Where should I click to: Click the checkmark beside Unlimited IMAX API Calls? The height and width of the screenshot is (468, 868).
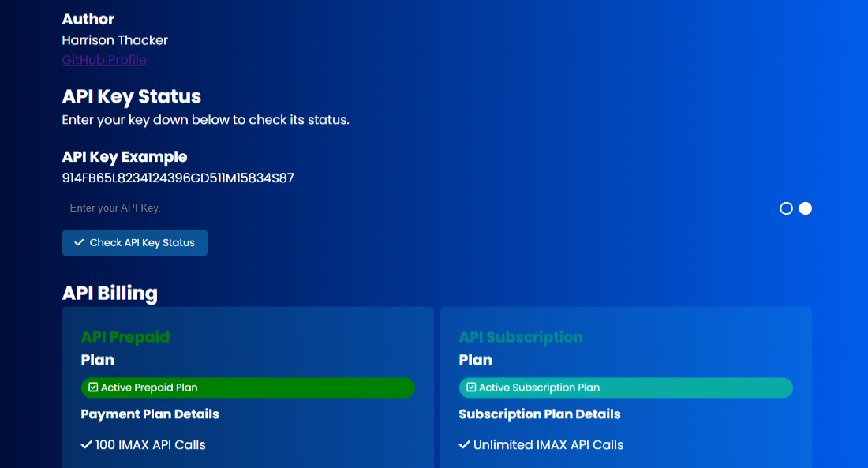(465, 445)
